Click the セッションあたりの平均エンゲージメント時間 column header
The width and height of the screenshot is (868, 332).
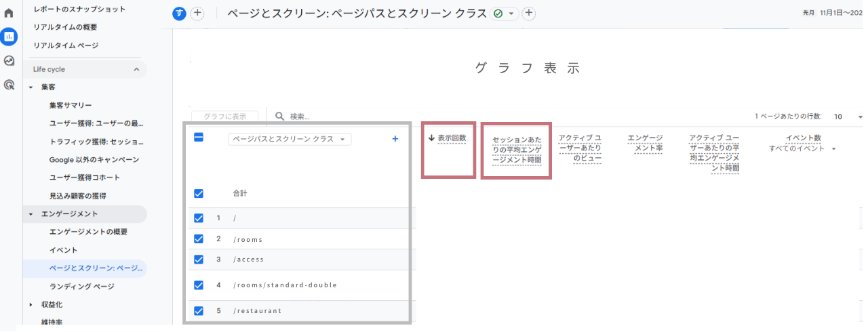tap(516, 150)
